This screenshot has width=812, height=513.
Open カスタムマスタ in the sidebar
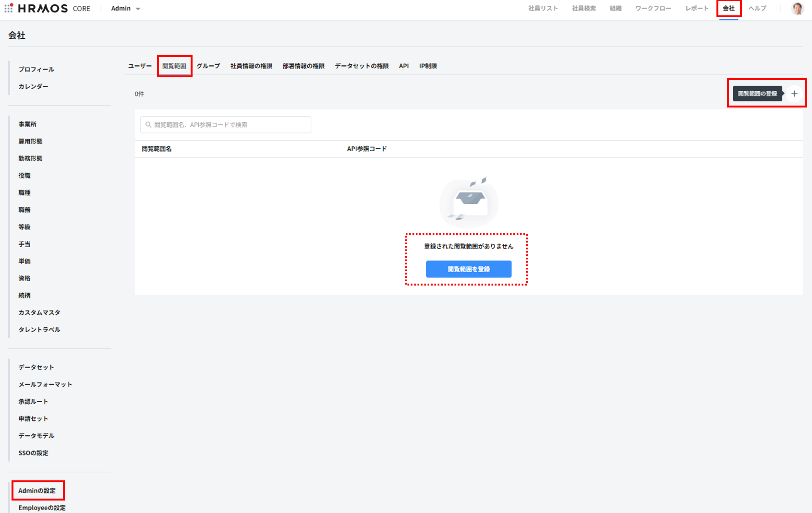tap(39, 312)
